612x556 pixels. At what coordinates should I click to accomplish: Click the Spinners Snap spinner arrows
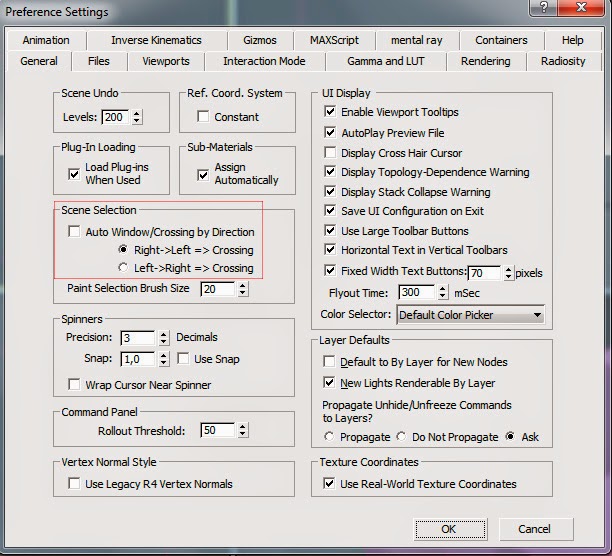pyautogui.click(x=164, y=359)
